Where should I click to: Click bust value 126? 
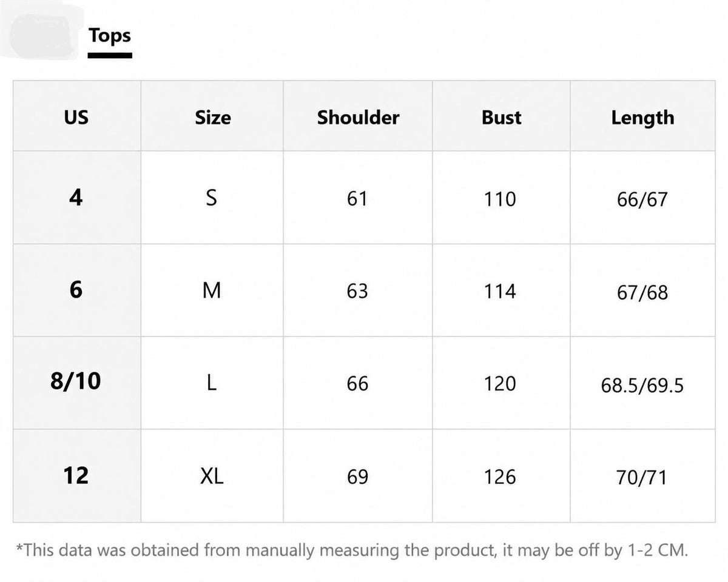click(x=500, y=477)
